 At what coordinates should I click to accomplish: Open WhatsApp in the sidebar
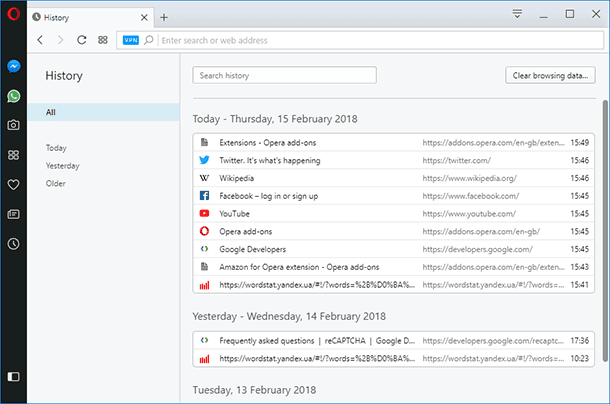click(x=14, y=96)
